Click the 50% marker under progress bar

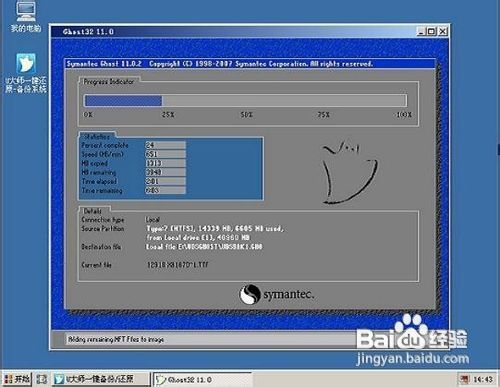pyautogui.click(x=246, y=115)
